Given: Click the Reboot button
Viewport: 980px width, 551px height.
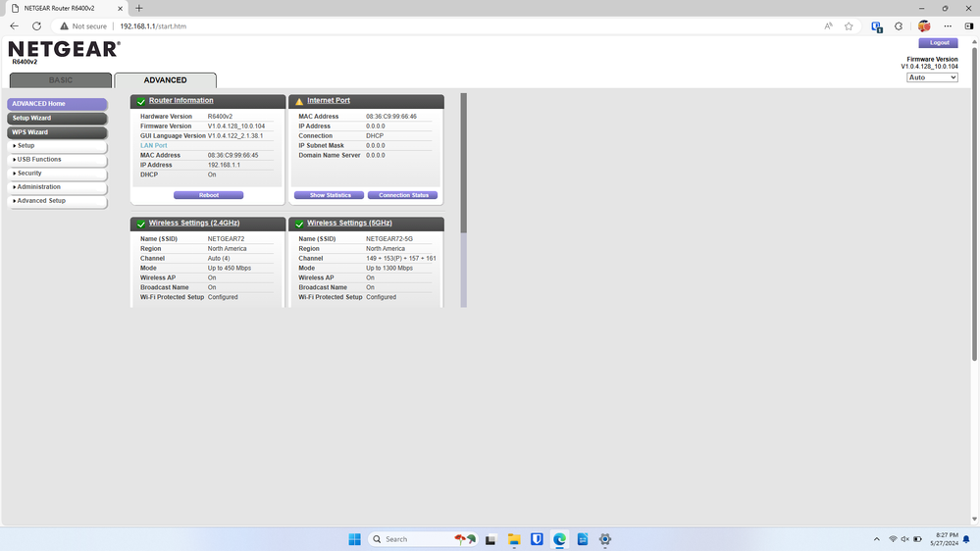Looking at the screenshot, I should (x=209, y=195).
